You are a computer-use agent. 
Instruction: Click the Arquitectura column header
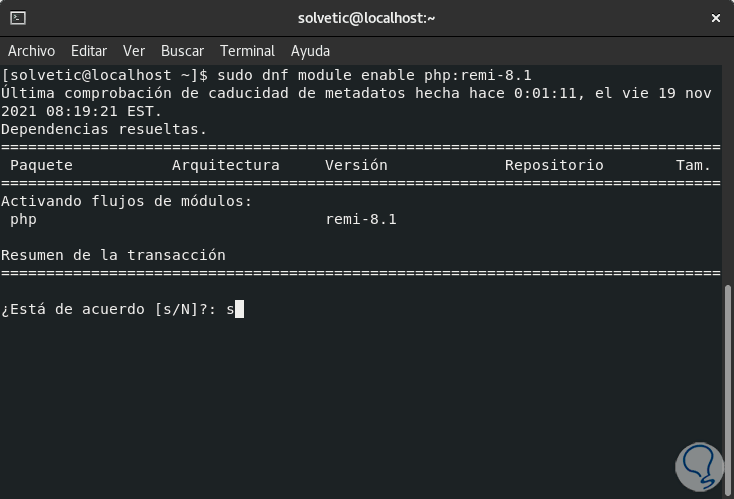pos(225,165)
